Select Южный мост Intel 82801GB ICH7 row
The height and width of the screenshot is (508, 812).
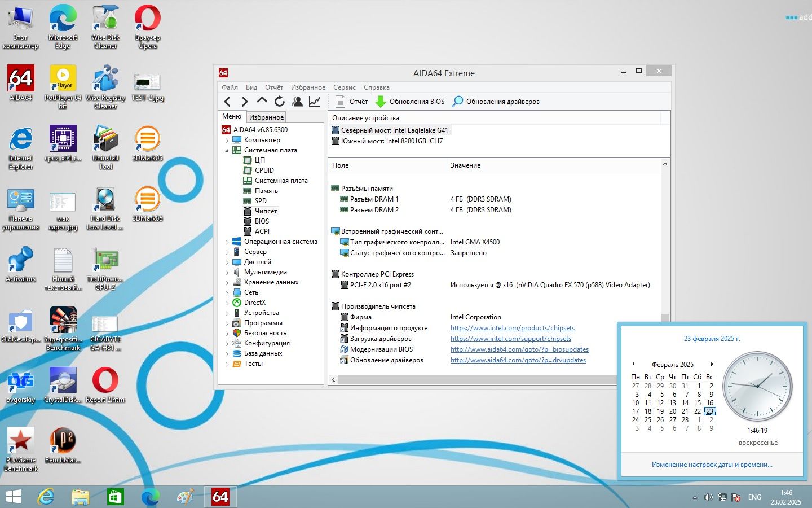point(392,141)
